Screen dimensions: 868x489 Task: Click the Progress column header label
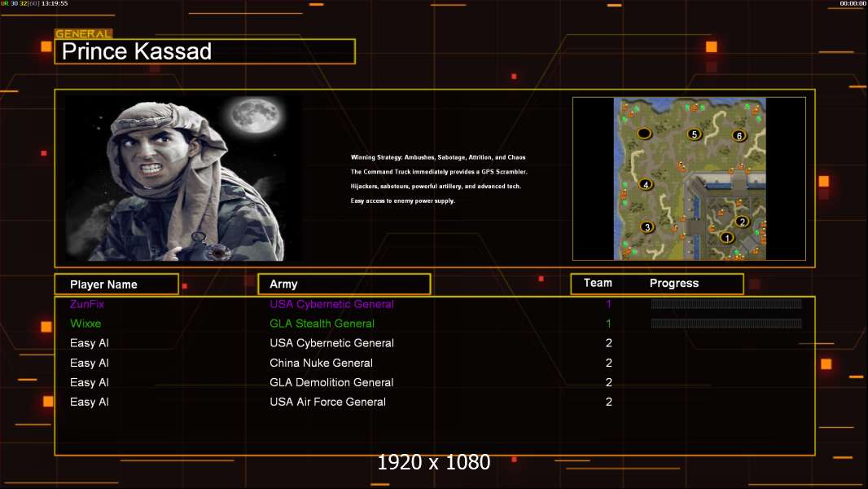(x=674, y=283)
